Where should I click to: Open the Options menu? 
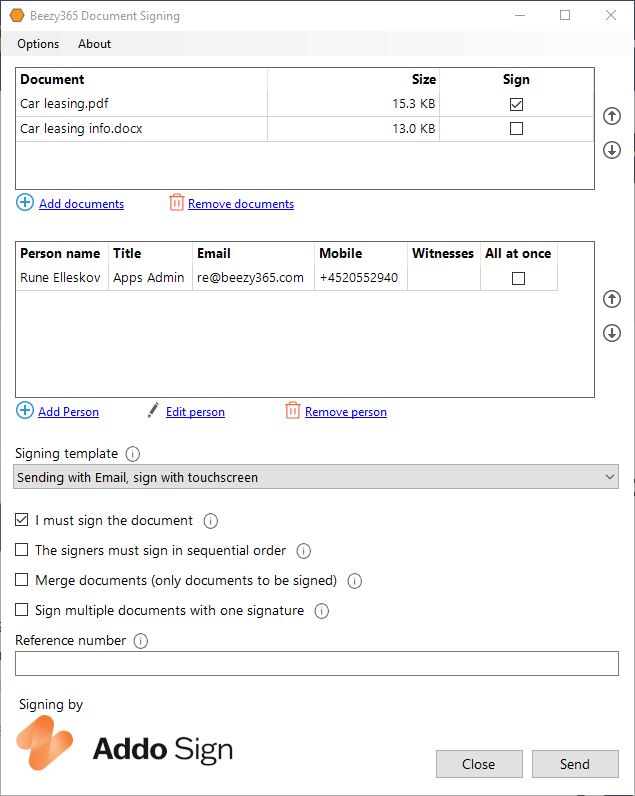click(38, 44)
